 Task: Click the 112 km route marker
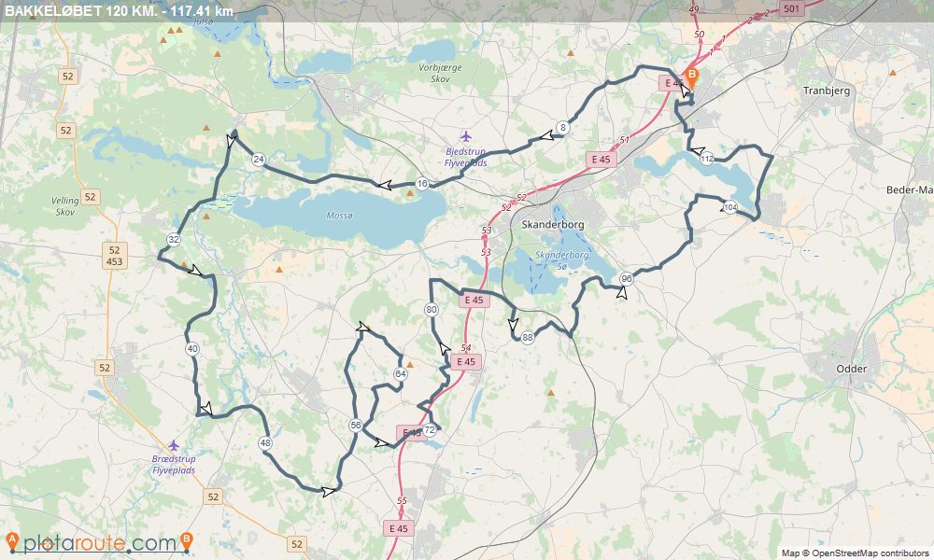[707, 159]
